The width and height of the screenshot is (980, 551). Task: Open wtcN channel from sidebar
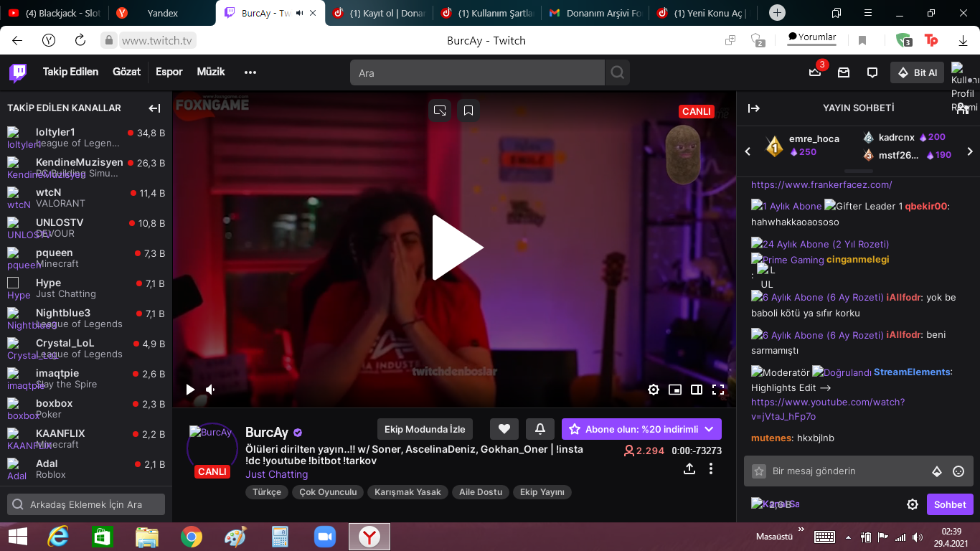pos(86,197)
